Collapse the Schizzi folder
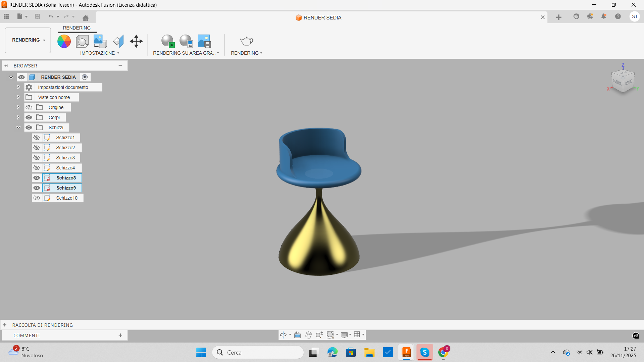This screenshot has height=362, width=644. click(x=18, y=127)
